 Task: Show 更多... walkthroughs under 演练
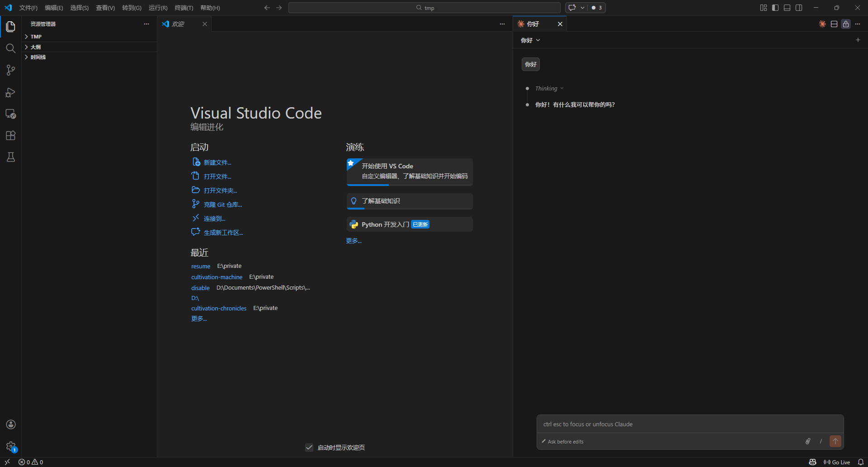coord(354,241)
